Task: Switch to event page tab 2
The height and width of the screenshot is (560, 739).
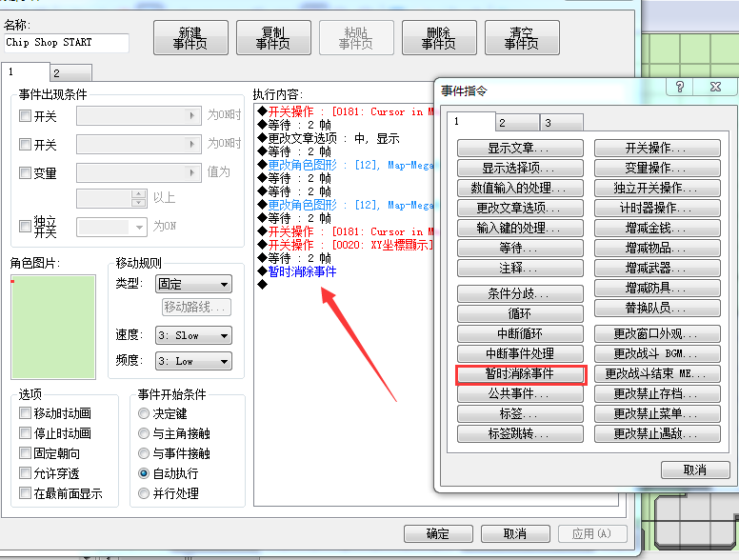Action: (x=70, y=73)
